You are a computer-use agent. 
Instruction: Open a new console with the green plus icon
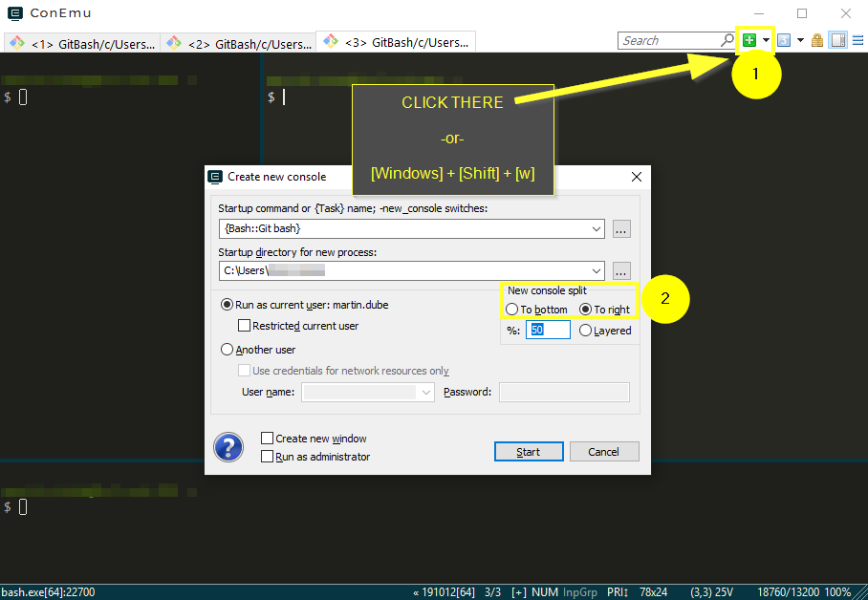(x=750, y=39)
